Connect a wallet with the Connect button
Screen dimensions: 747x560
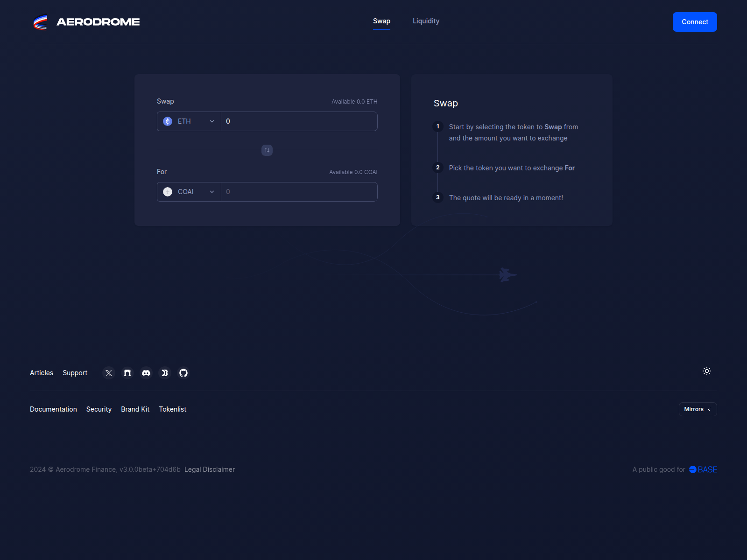(695, 22)
